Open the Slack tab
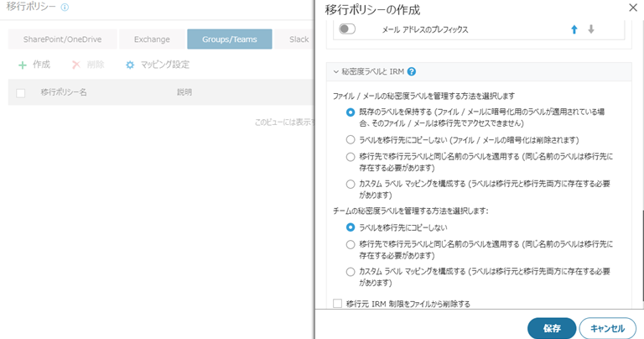The image size is (644, 339). click(x=294, y=39)
